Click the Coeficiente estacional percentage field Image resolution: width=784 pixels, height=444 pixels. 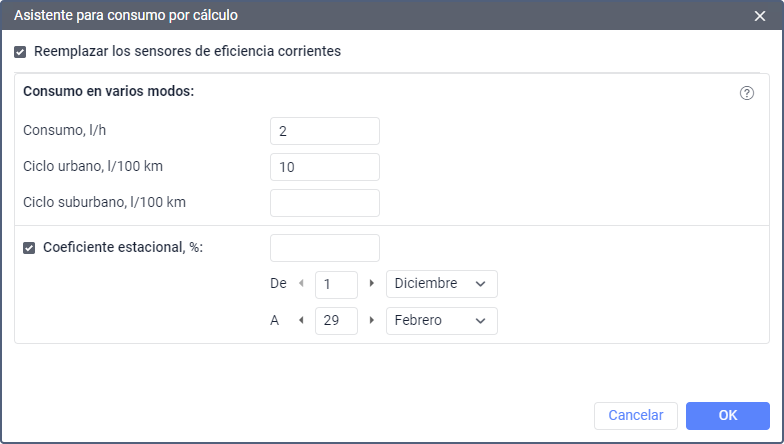coord(324,248)
